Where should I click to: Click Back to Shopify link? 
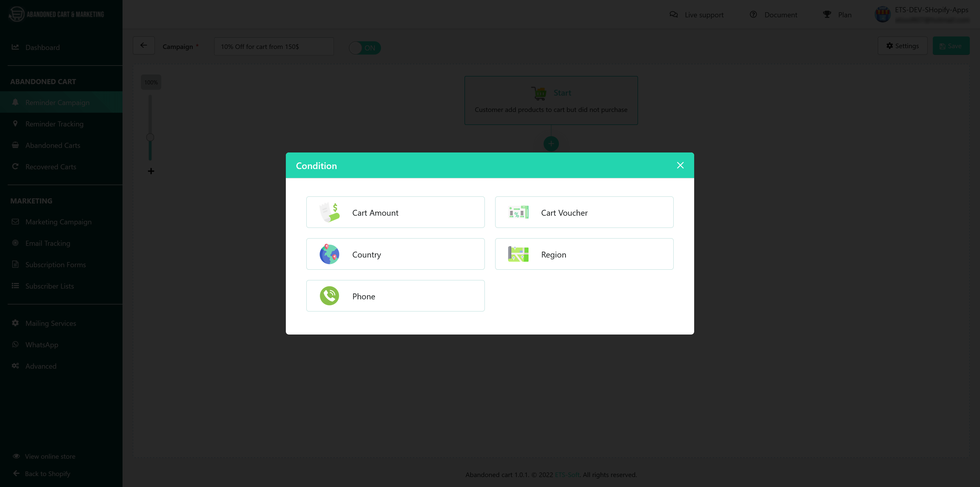pos(47,474)
